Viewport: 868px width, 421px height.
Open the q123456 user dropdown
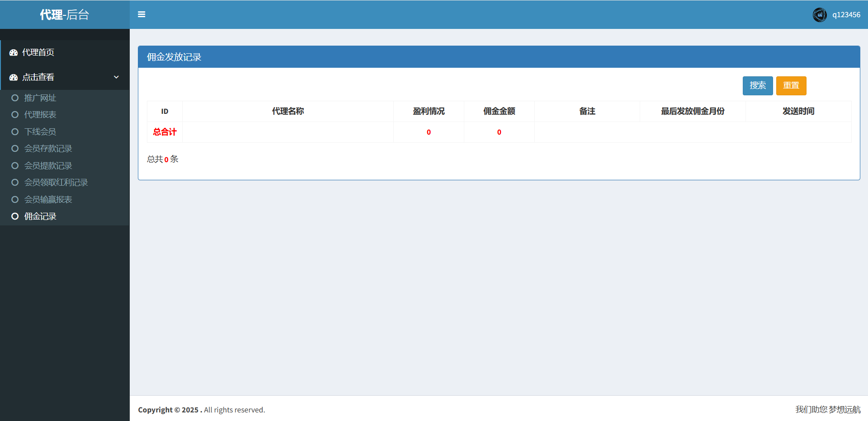click(x=846, y=15)
